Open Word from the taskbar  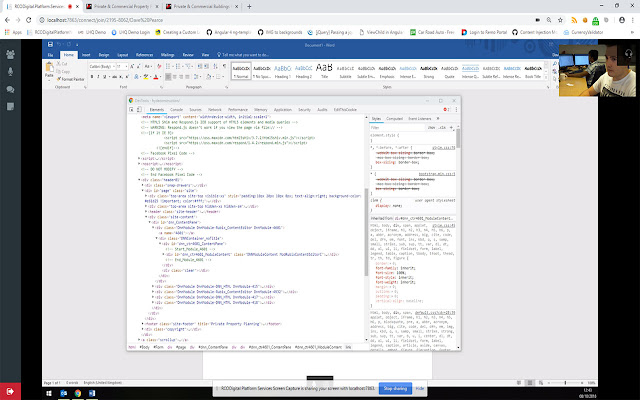point(92,393)
